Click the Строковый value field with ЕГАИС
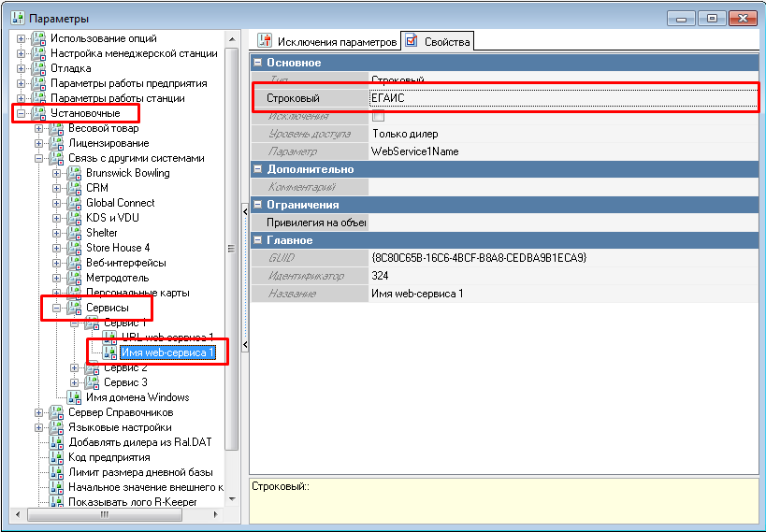The image size is (766, 532). [561, 98]
